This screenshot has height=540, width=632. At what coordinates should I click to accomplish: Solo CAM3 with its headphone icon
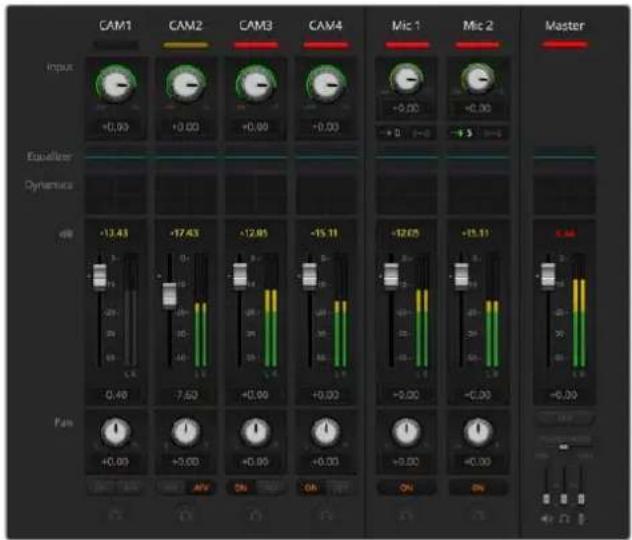click(256, 515)
